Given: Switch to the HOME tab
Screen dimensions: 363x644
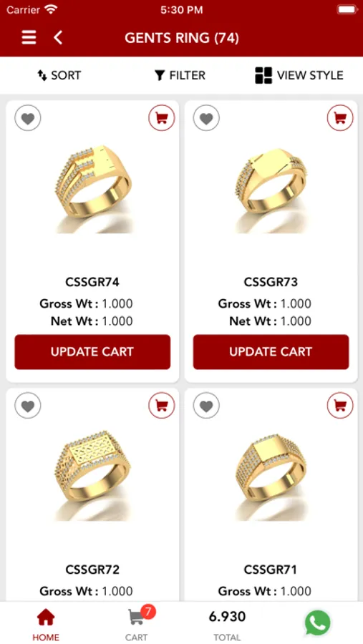Looking at the screenshot, I should tap(46, 624).
